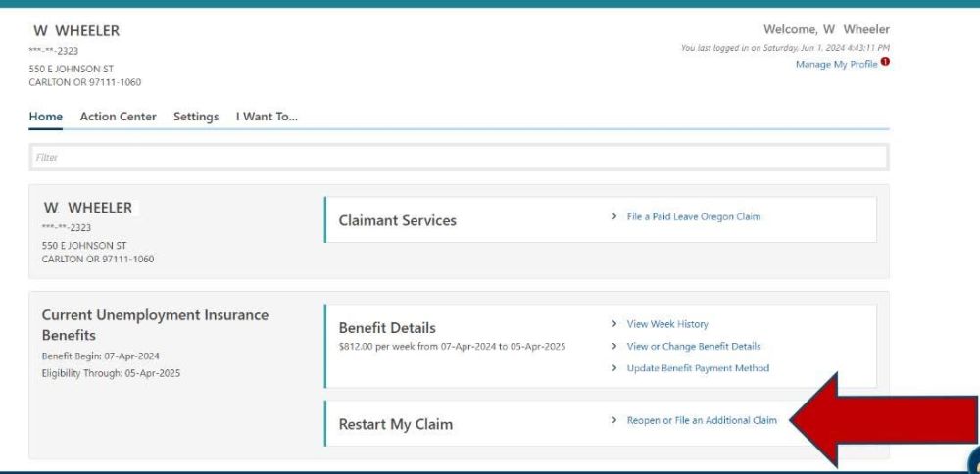Open the View Week History link
Viewport: 980px width, 474px height.
(666, 324)
